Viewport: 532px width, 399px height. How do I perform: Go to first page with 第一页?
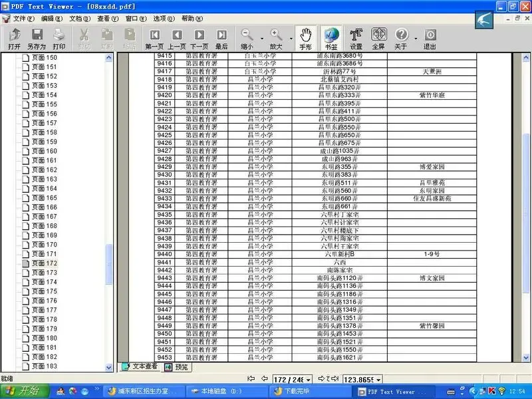pos(154,39)
